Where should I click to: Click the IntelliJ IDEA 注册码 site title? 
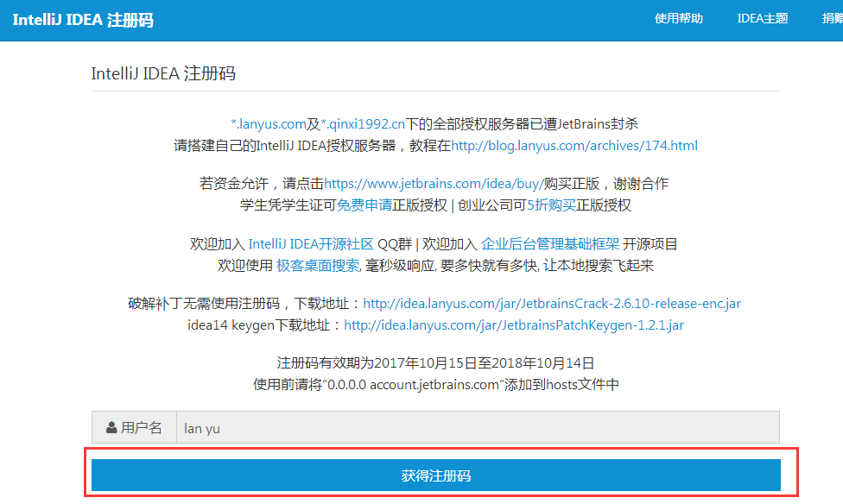coord(83,20)
